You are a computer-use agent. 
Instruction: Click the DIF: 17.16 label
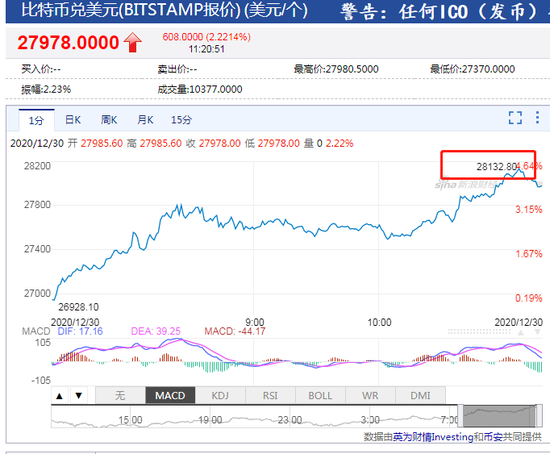click(80, 331)
